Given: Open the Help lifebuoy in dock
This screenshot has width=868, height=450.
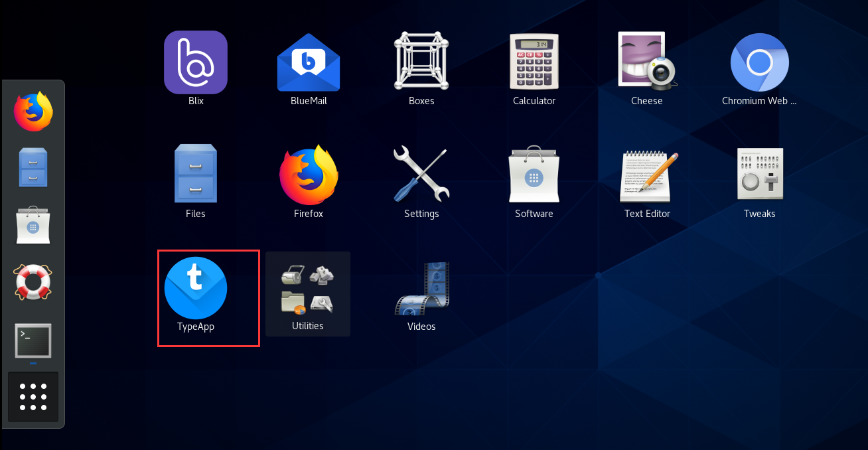Looking at the screenshot, I should pos(33,282).
